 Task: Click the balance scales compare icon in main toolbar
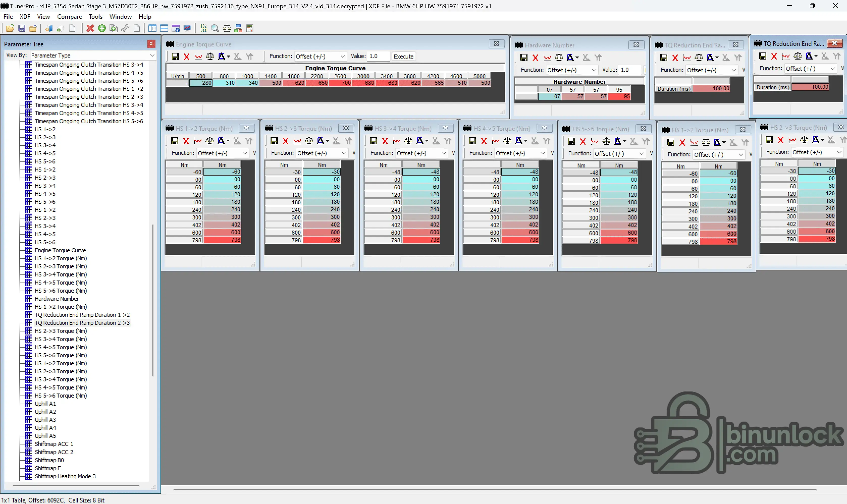click(x=227, y=28)
